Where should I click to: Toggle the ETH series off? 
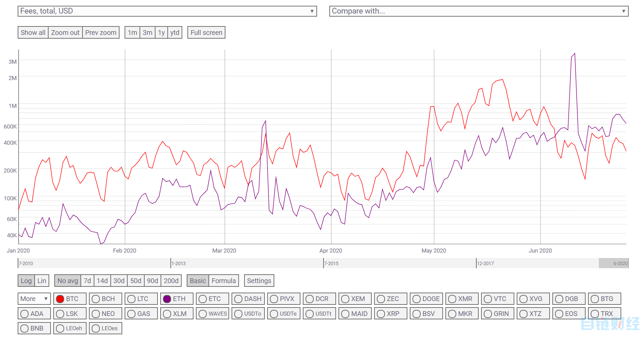pyautogui.click(x=177, y=299)
